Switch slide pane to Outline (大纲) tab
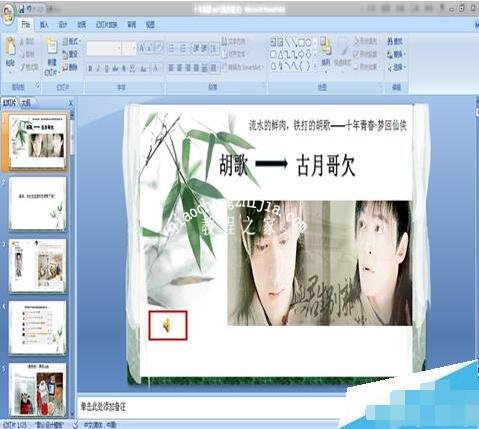This screenshot has width=479, height=429. tap(26, 103)
